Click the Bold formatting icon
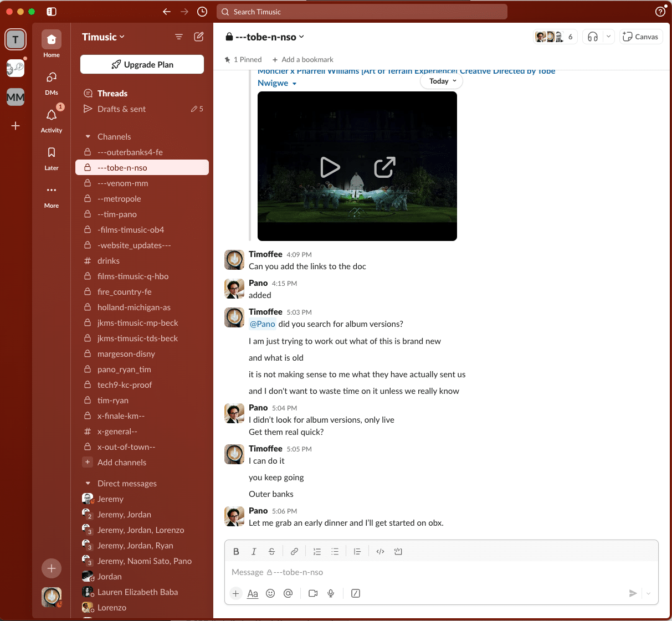 coord(236,551)
